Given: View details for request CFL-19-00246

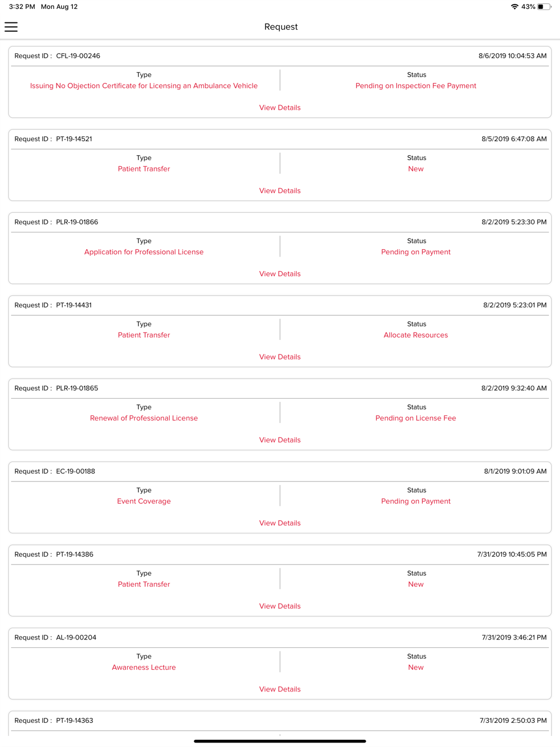Looking at the screenshot, I should (280, 108).
